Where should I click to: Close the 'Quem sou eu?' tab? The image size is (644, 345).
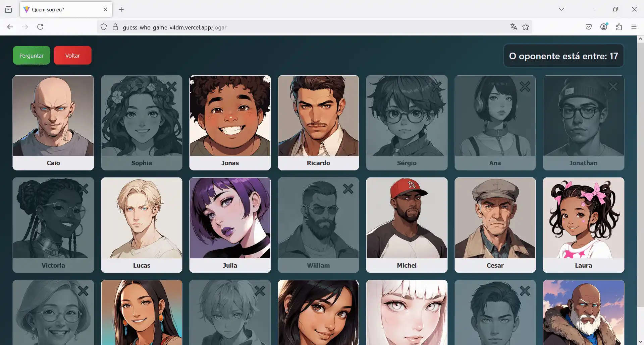pyautogui.click(x=106, y=9)
